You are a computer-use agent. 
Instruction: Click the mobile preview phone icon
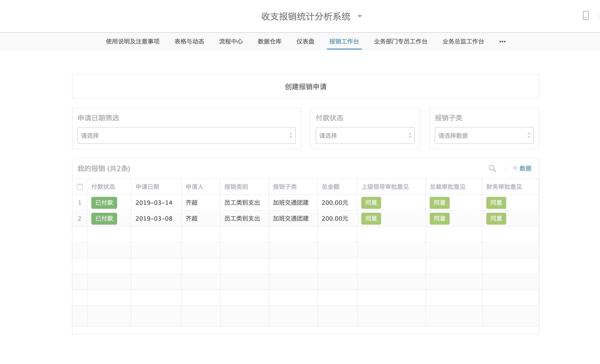(586, 16)
